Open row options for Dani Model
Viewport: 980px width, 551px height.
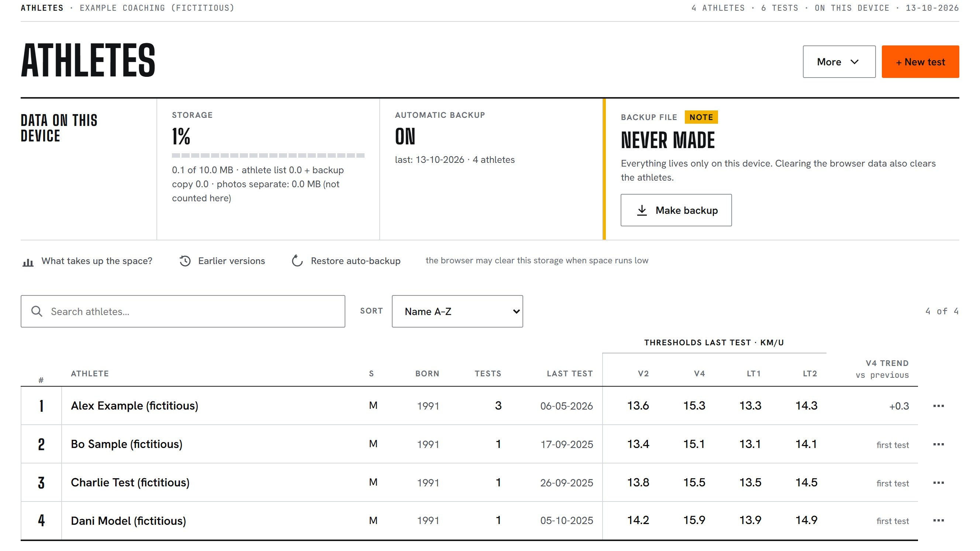pos(938,521)
